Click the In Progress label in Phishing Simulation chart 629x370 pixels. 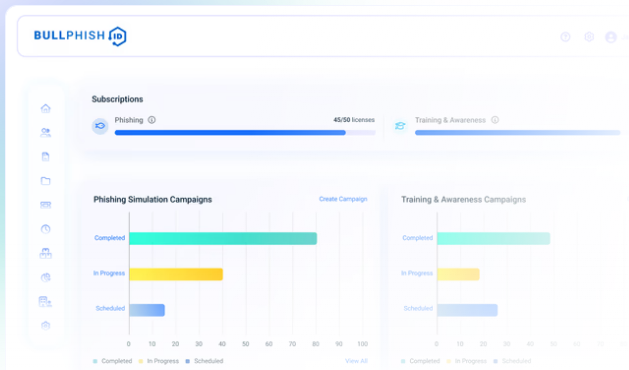(109, 273)
